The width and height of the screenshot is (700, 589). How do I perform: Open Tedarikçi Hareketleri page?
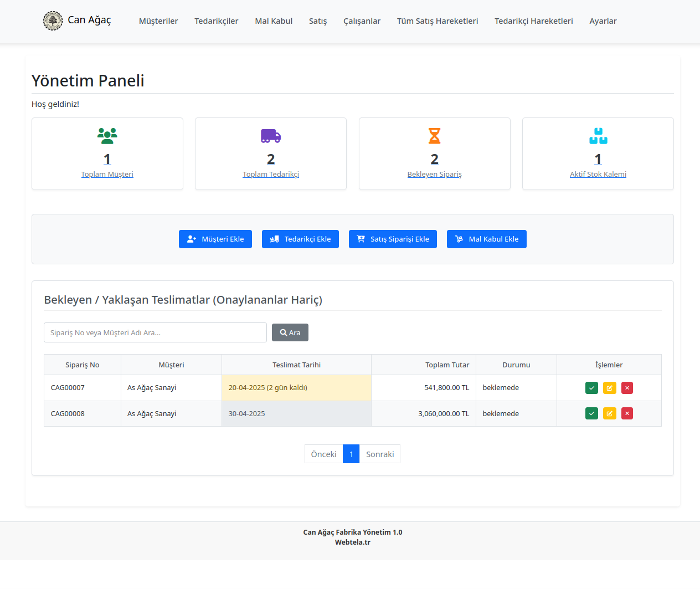click(534, 21)
